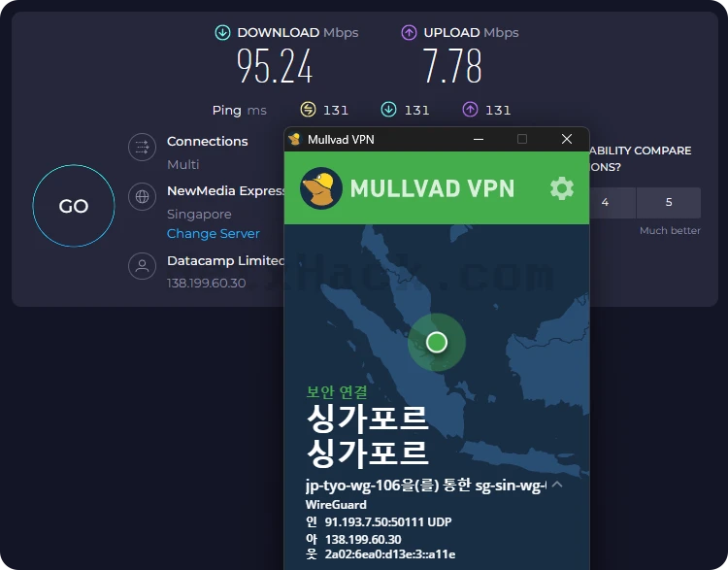Click the upload ping latency icon
The height and width of the screenshot is (570, 728).
tap(470, 110)
